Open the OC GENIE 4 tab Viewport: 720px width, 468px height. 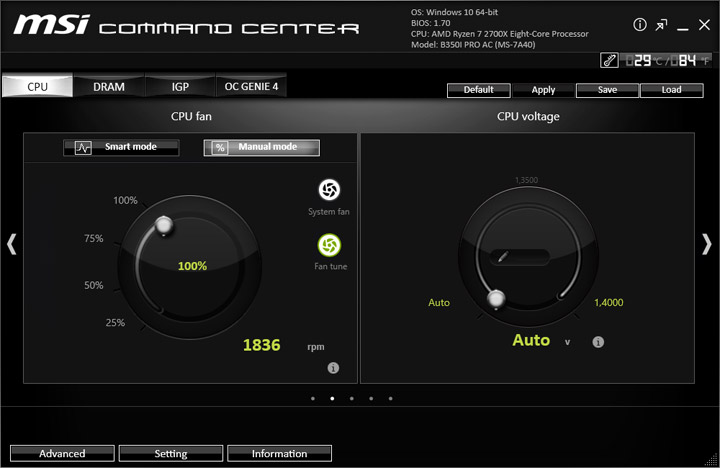click(x=251, y=86)
